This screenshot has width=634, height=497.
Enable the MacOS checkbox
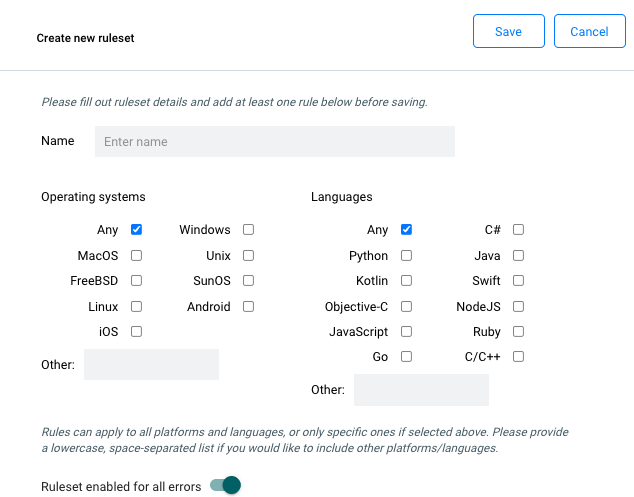coord(137,256)
